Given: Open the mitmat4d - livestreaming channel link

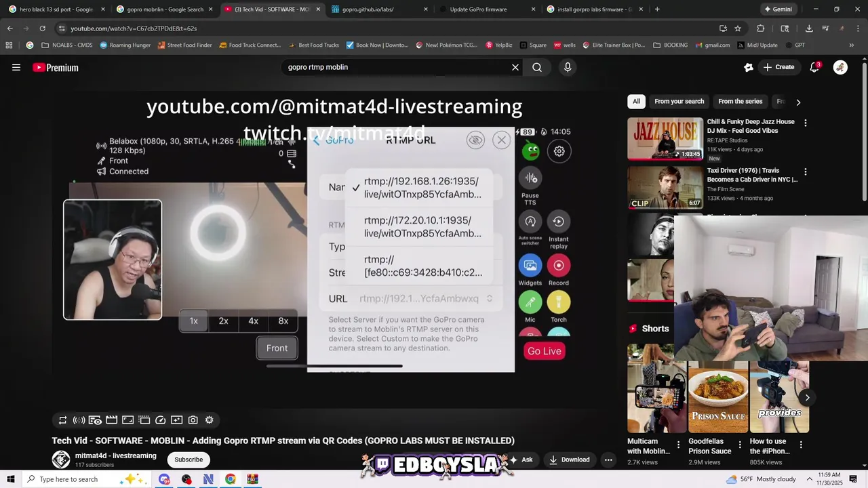Looking at the screenshot, I should click(116, 455).
